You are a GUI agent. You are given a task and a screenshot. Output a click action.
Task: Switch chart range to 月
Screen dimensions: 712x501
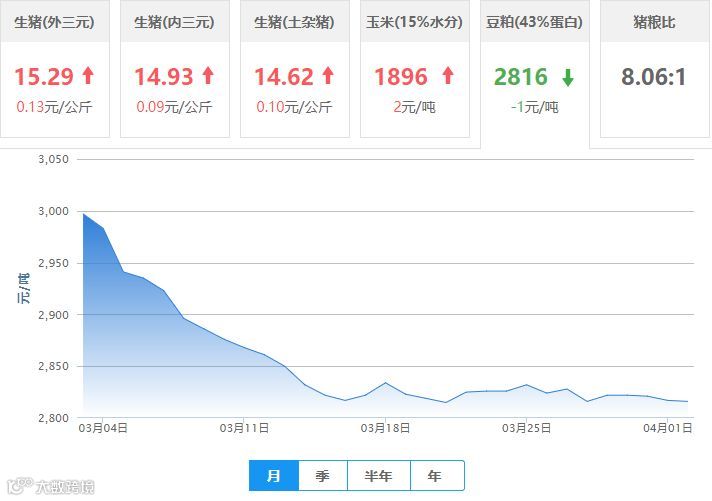274,476
